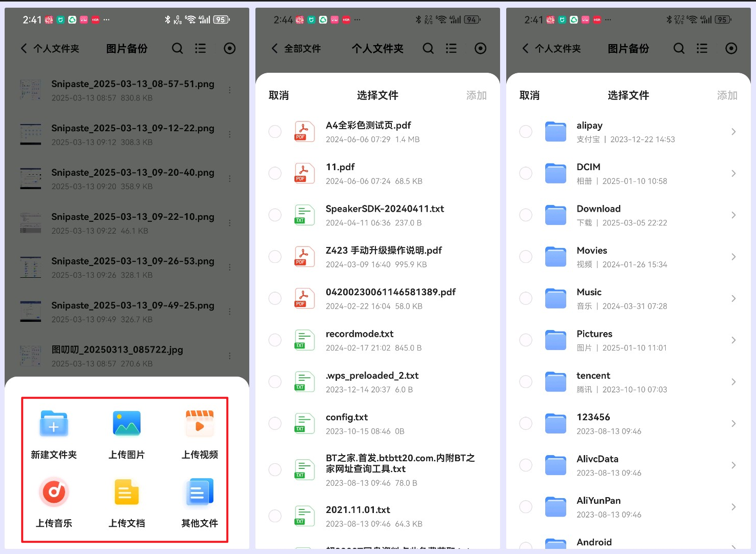The height and width of the screenshot is (554, 756).
Task: Tap the Movies folder name
Action: [x=592, y=251]
